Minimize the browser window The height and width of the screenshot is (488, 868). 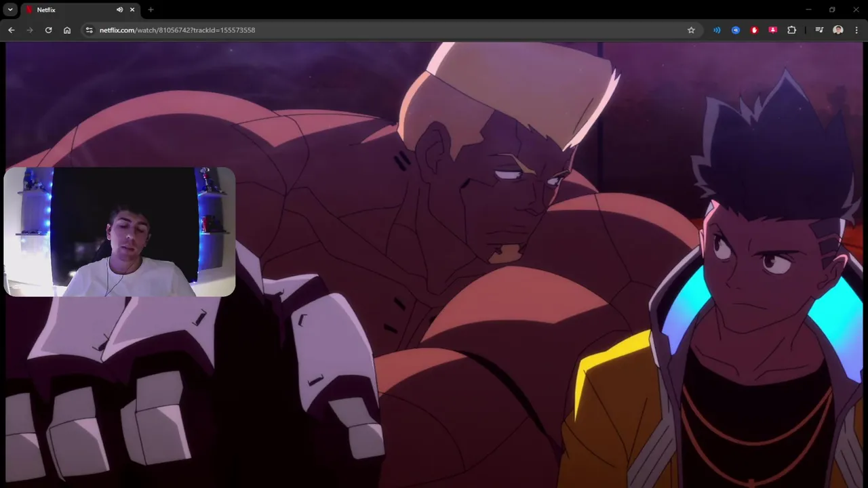pos(808,9)
